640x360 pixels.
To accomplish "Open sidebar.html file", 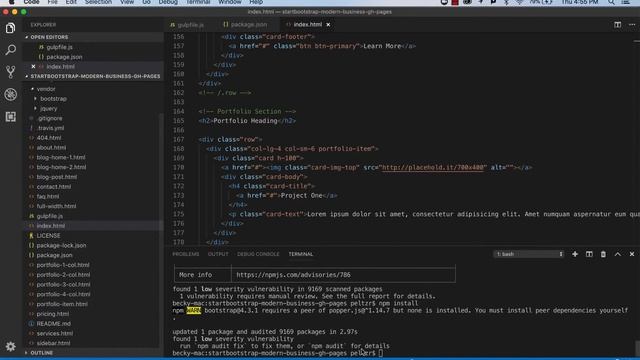I will (53, 344).
